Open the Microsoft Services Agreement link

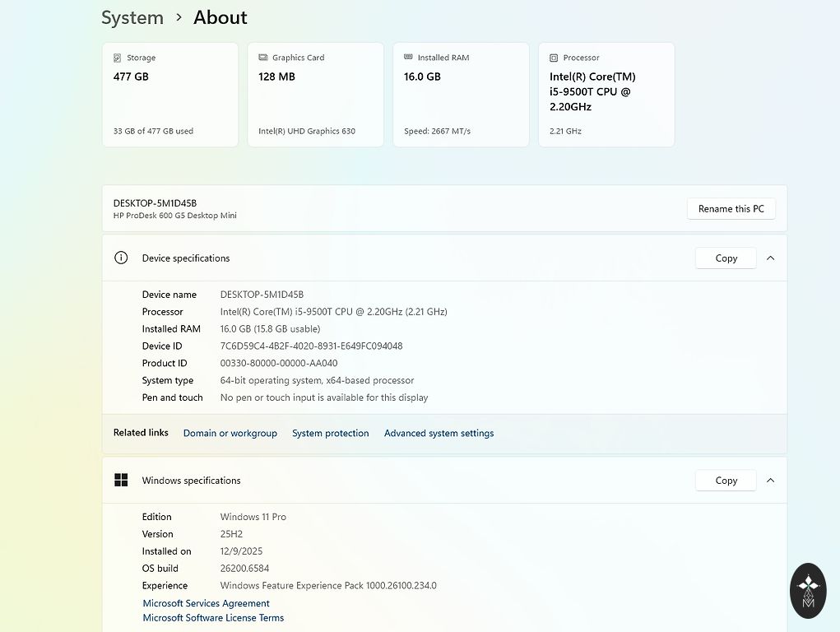pyautogui.click(x=206, y=603)
